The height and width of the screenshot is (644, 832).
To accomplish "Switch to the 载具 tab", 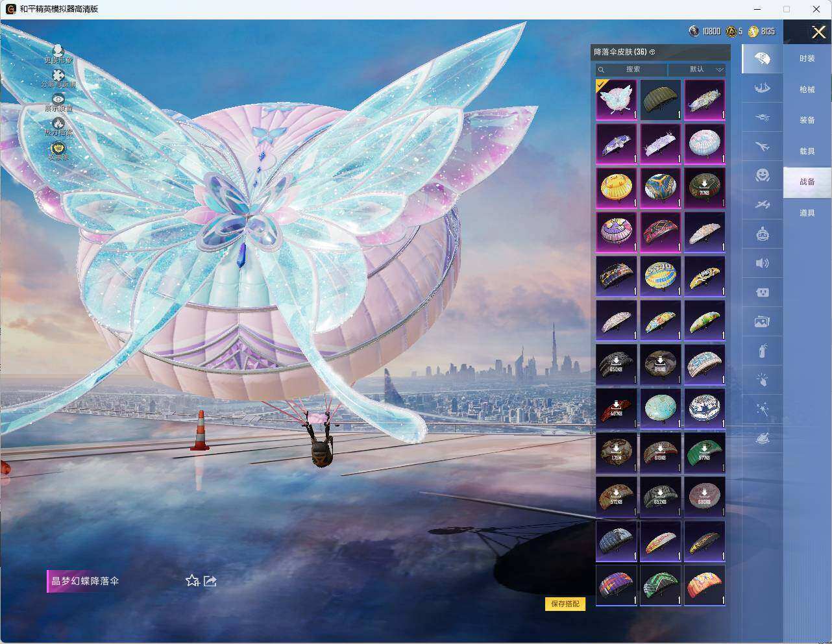I will [x=807, y=151].
